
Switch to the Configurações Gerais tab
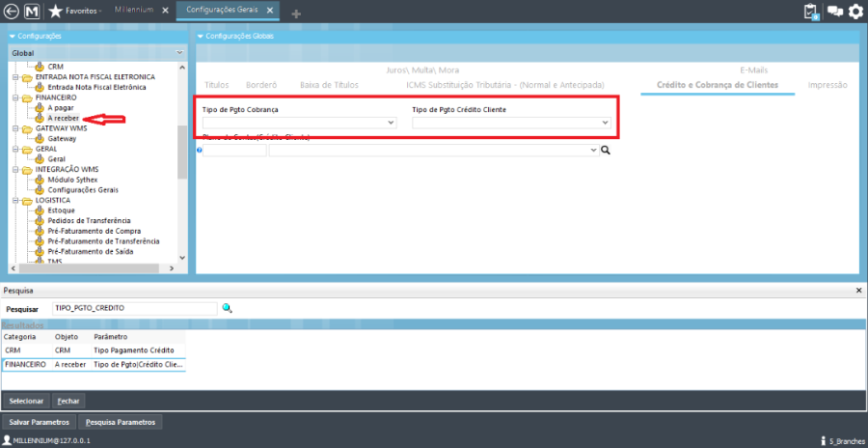pyautogui.click(x=222, y=10)
